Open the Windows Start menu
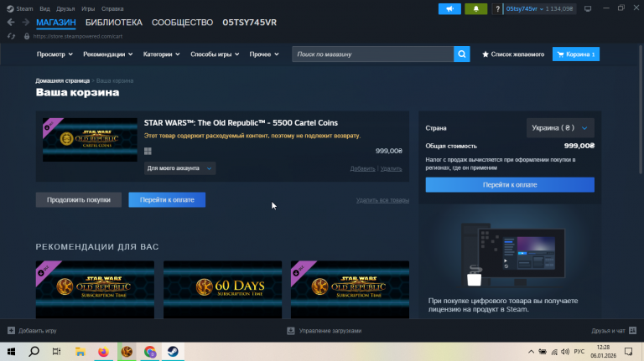Viewport: 644px width, 361px height. [x=11, y=352]
